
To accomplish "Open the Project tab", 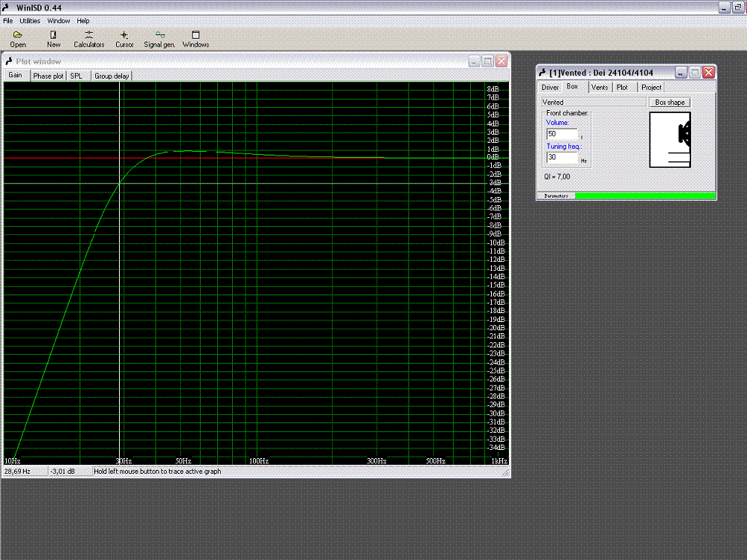I will point(651,88).
